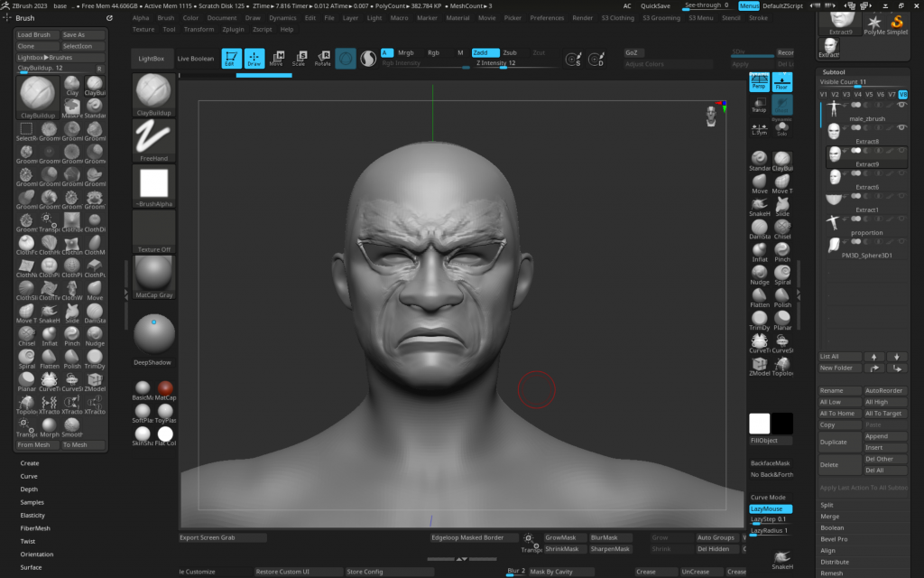Select the Rotate transform tool
Image resolution: width=924 pixels, height=578 pixels.
(322, 59)
